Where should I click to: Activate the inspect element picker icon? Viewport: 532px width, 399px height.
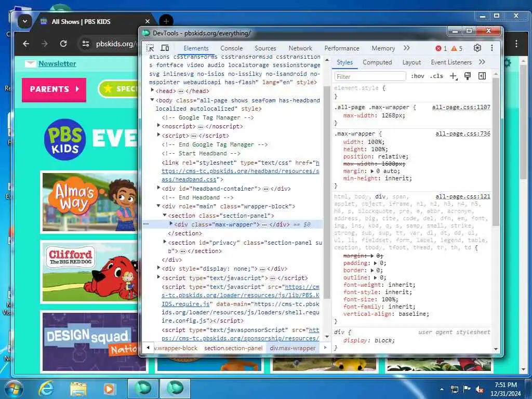point(150,48)
